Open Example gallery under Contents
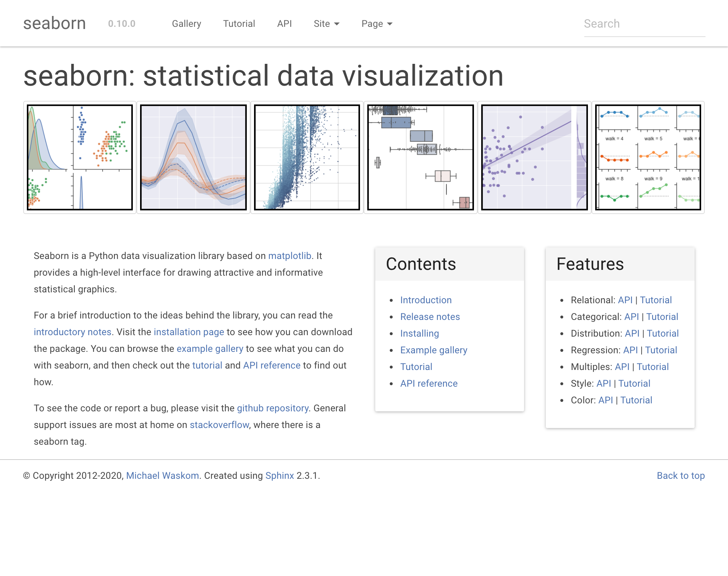The image size is (728, 576). pyautogui.click(x=434, y=350)
